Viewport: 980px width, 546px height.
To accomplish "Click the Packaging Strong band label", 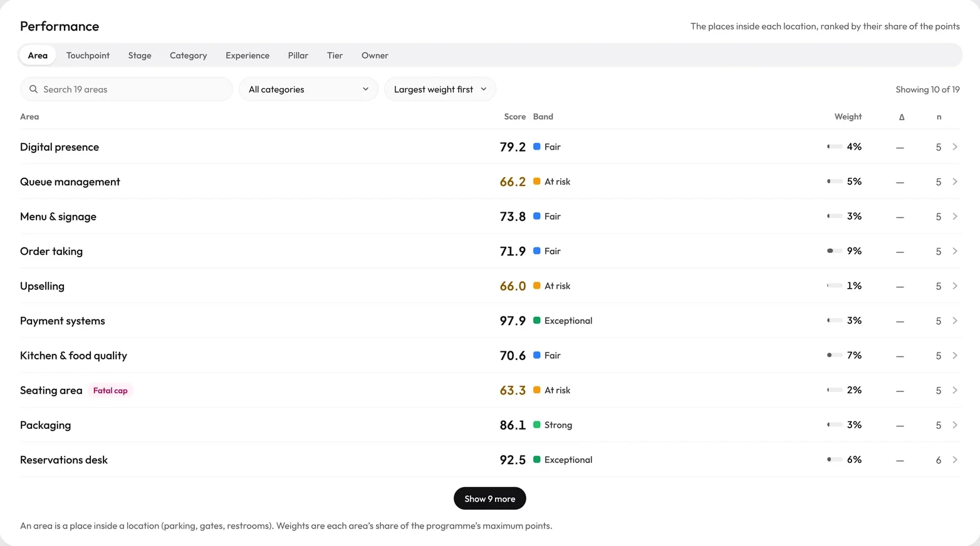I will 558,425.
